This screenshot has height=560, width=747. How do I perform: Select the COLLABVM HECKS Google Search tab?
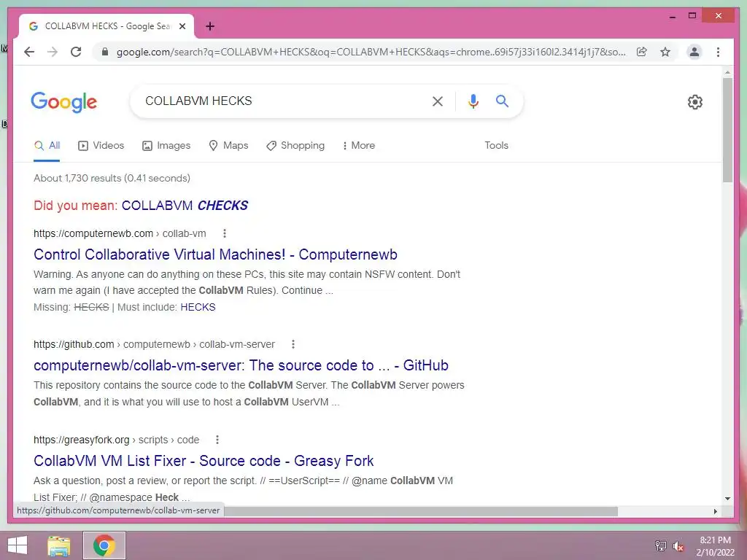(x=107, y=26)
